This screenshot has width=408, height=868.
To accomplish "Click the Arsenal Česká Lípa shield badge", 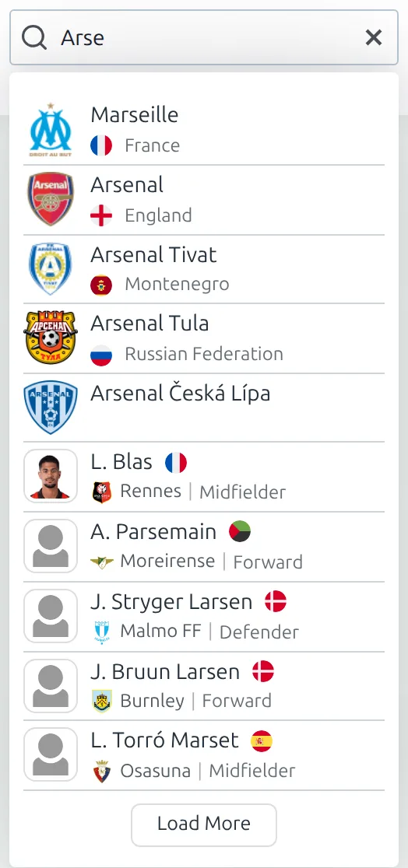I will click(x=51, y=407).
